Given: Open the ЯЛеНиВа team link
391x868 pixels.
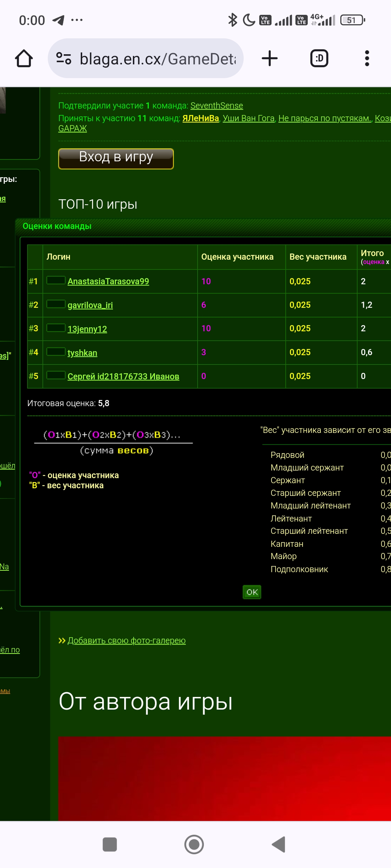Looking at the screenshot, I should [x=201, y=118].
